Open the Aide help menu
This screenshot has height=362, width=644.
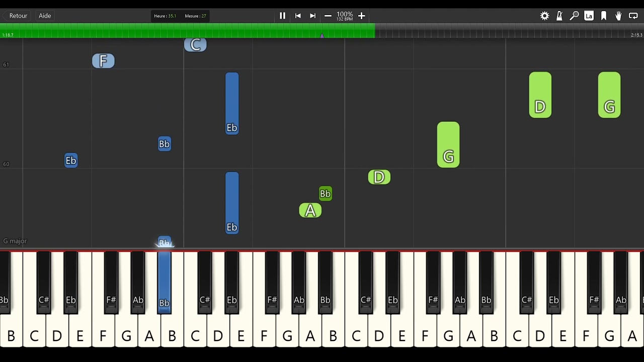[x=45, y=16]
